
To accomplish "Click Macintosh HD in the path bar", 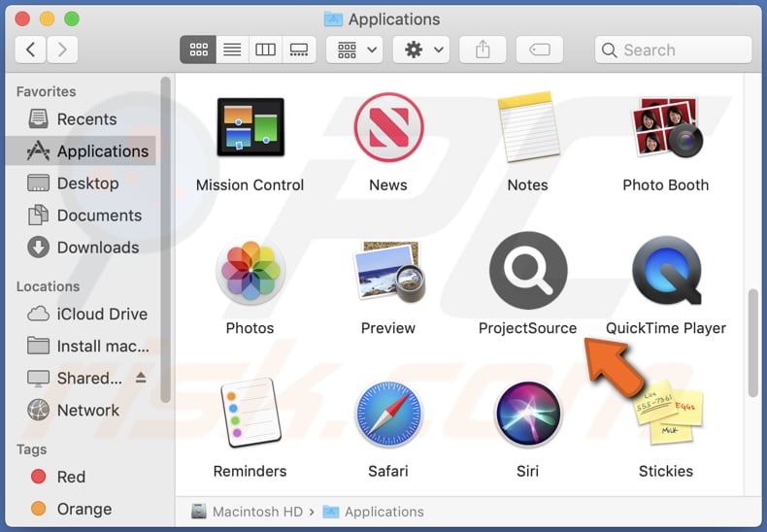I will 248,512.
